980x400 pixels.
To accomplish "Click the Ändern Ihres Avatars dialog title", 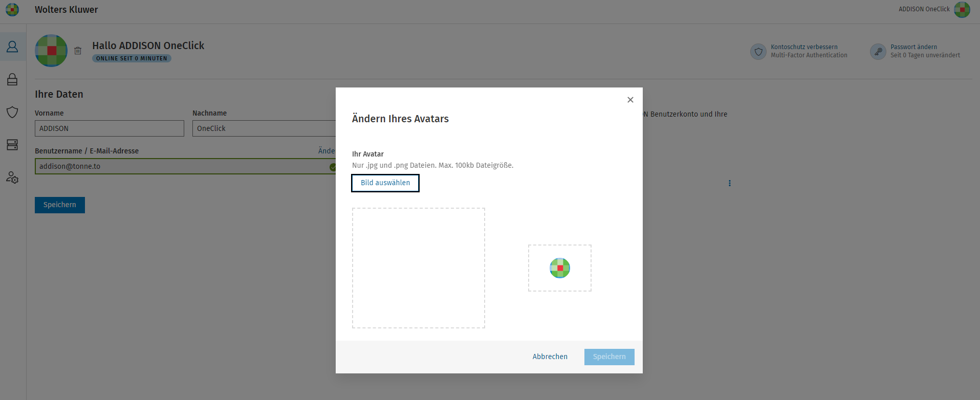I will [400, 119].
